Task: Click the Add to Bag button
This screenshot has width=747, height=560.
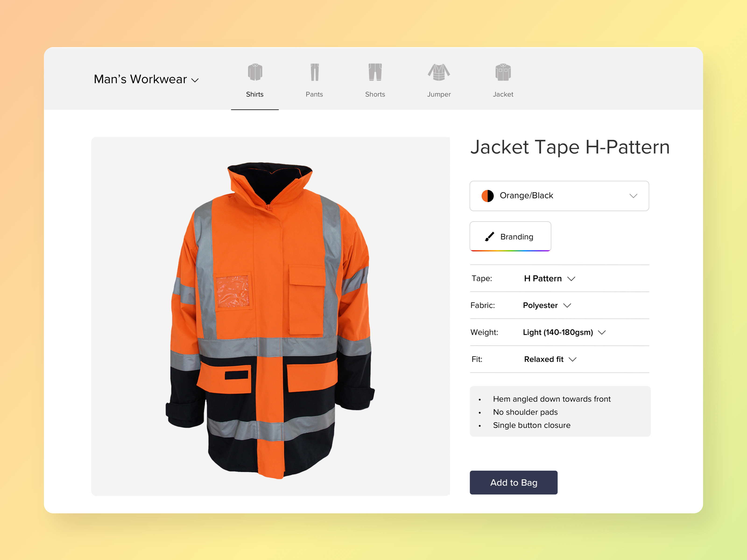Action: click(513, 482)
